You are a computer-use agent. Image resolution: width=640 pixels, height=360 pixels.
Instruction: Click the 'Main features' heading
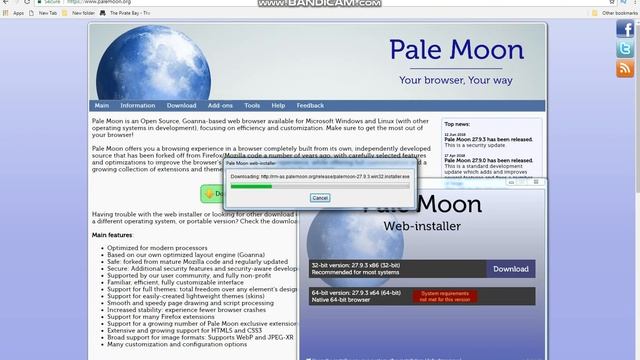coord(112,235)
